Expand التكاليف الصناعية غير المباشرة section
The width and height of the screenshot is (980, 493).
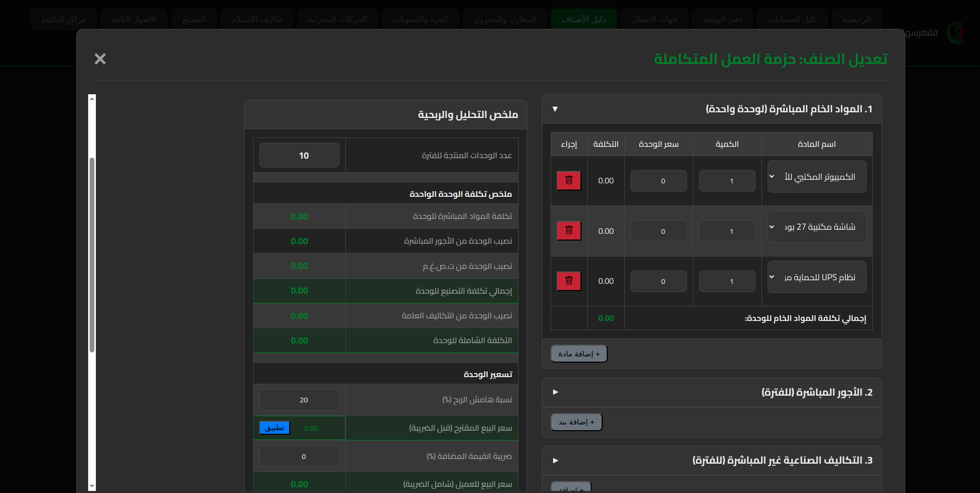coord(555,461)
